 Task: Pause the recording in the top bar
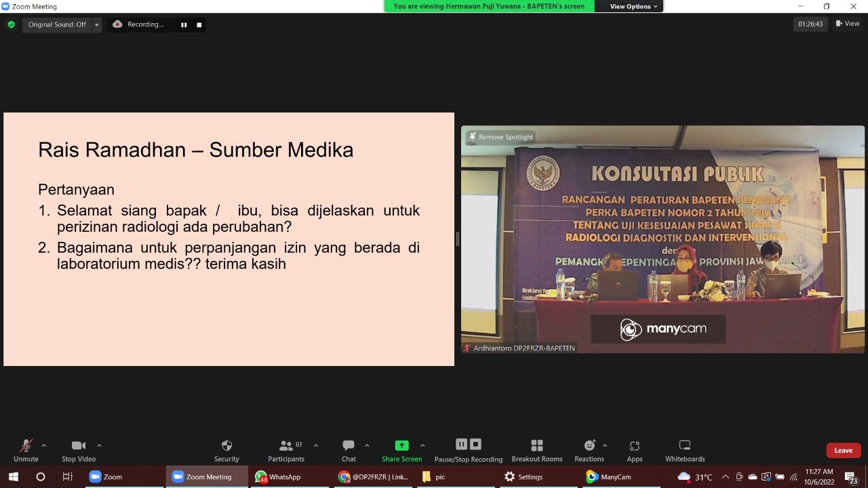pos(184,24)
